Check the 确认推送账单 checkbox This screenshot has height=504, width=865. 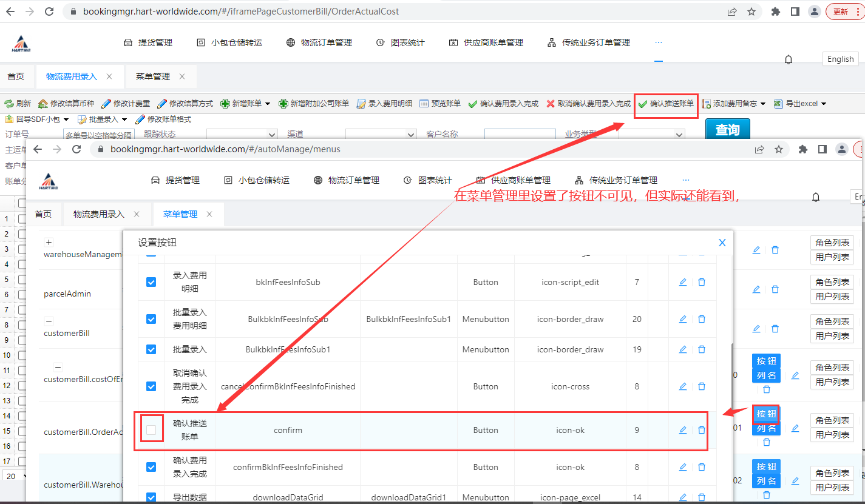151,430
